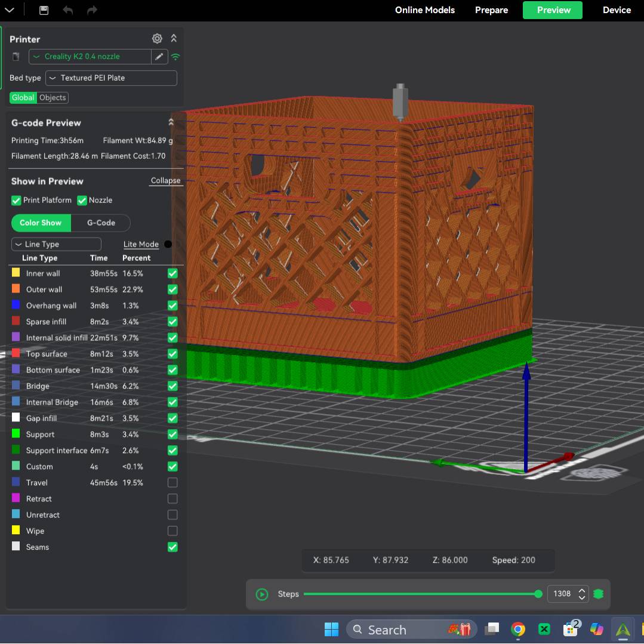Image resolution: width=644 pixels, height=644 pixels.
Task: Click the Steps slider handle
Action: pyautogui.click(x=538, y=594)
